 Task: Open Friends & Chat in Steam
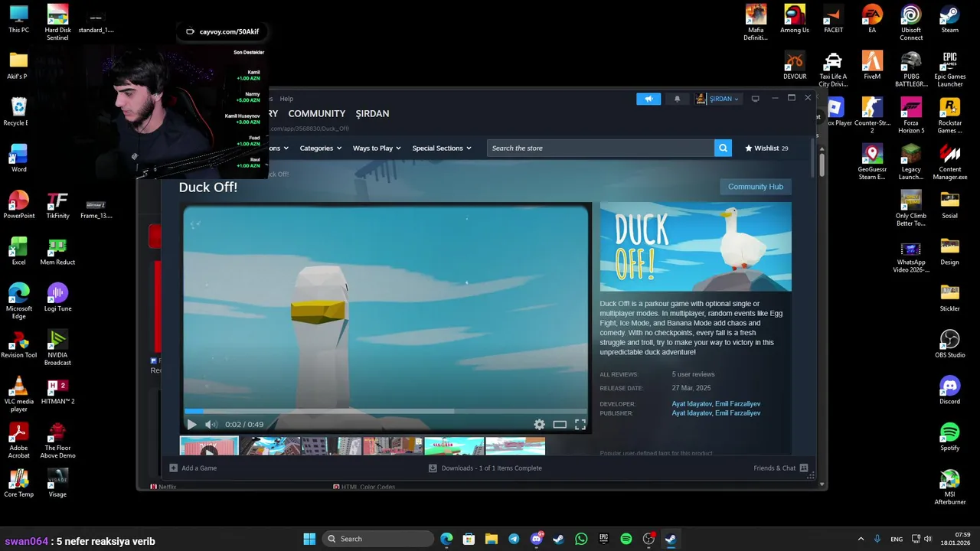pyautogui.click(x=780, y=468)
